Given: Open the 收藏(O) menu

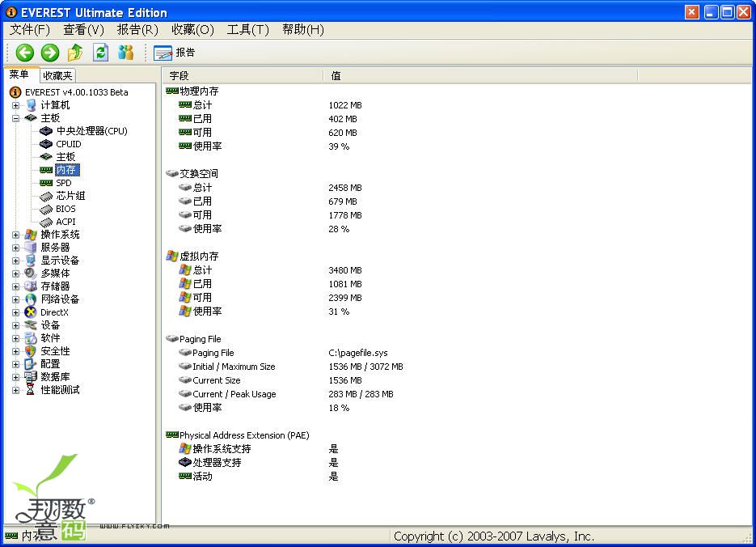Looking at the screenshot, I should [192, 30].
